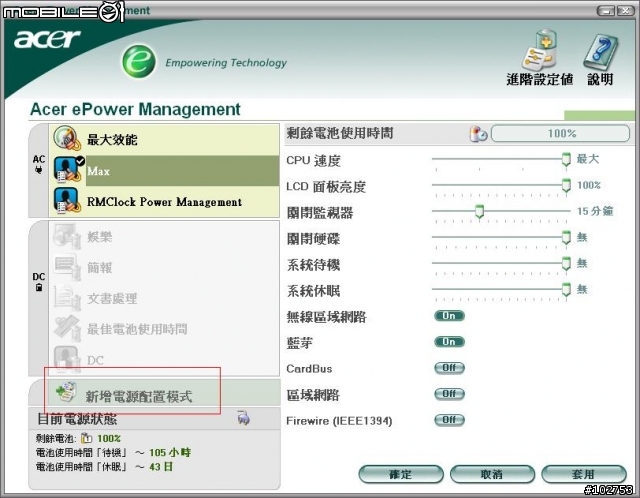Open the 說明 help book icon
This screenshot has width=640, height=498.
coord(600,52)
